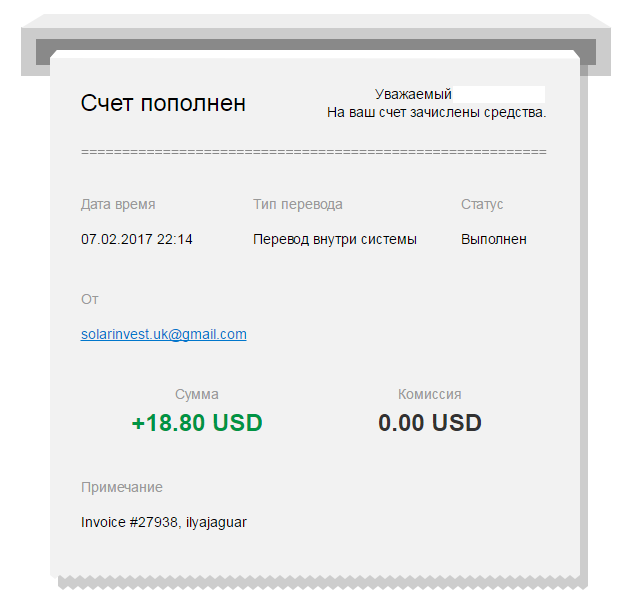The height and width of the screenshot is (603, 638).
Task: Select the "Перевод внутри системы" transfer type
Action: click(335, 240)
